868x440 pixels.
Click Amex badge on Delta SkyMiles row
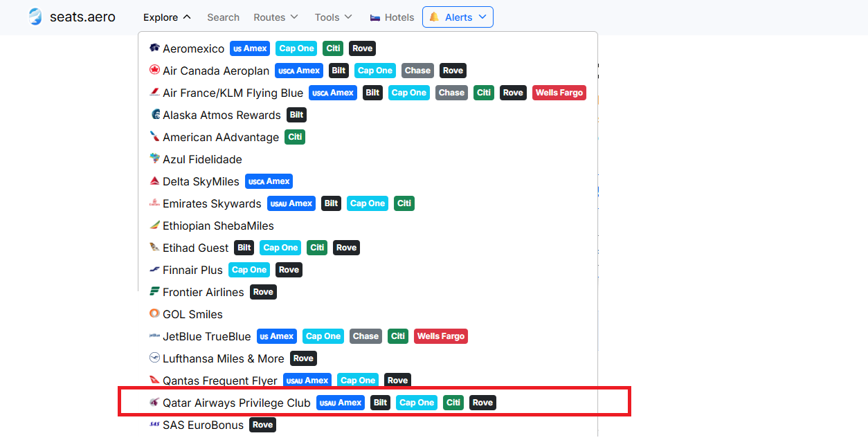coord(269,181)
